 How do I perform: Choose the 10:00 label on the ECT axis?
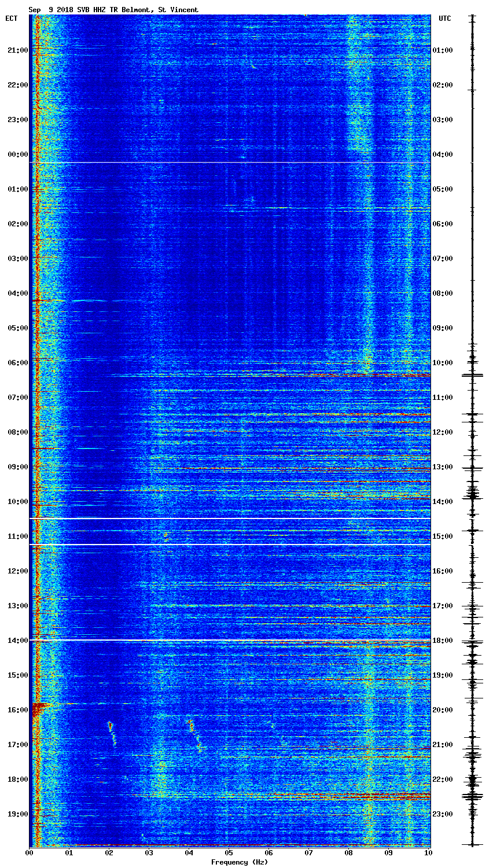[x=17, y=502]
